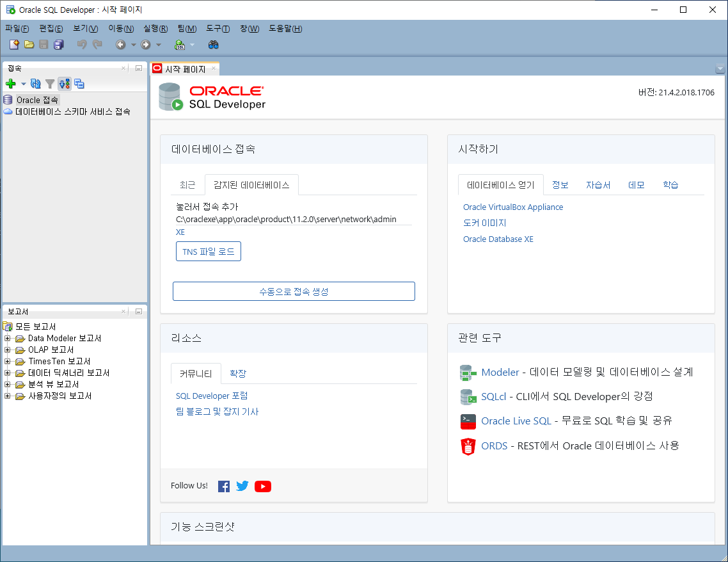Open the 팀 블로그 및 잡지 기사 link
The height and width of the screenshot is (562, 728).
[x=218, y=412]
